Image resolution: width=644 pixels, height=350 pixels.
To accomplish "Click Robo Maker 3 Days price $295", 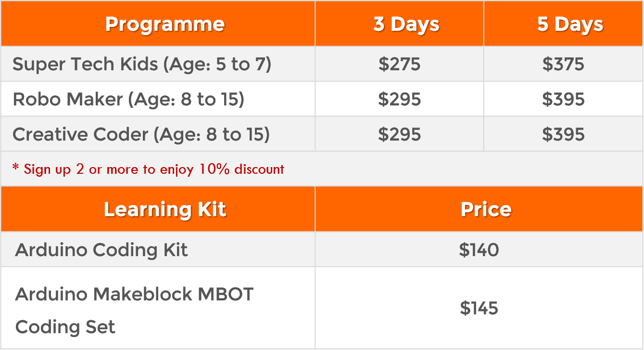I will point(399,99).
